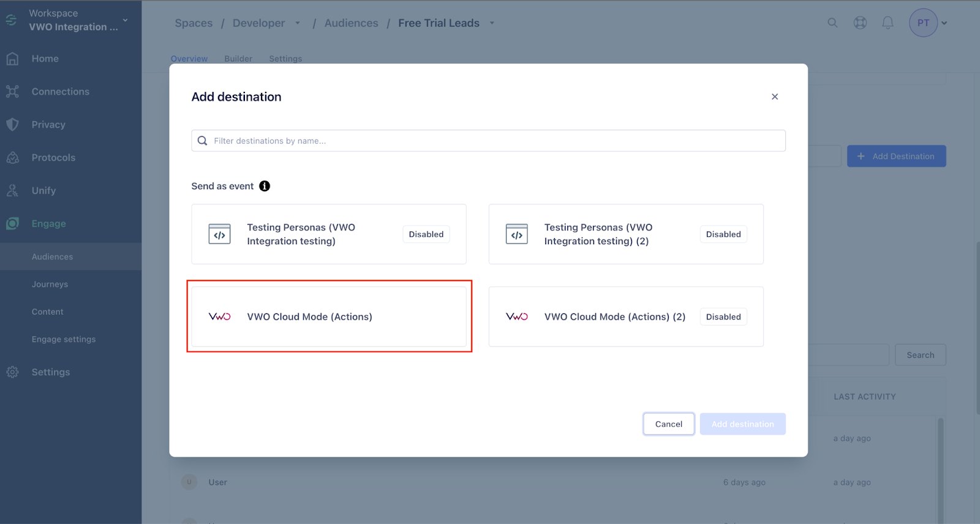This screenshot has height=524, width=980.
Task: Click the info icon beside Send as event
Action: point(265,186)
